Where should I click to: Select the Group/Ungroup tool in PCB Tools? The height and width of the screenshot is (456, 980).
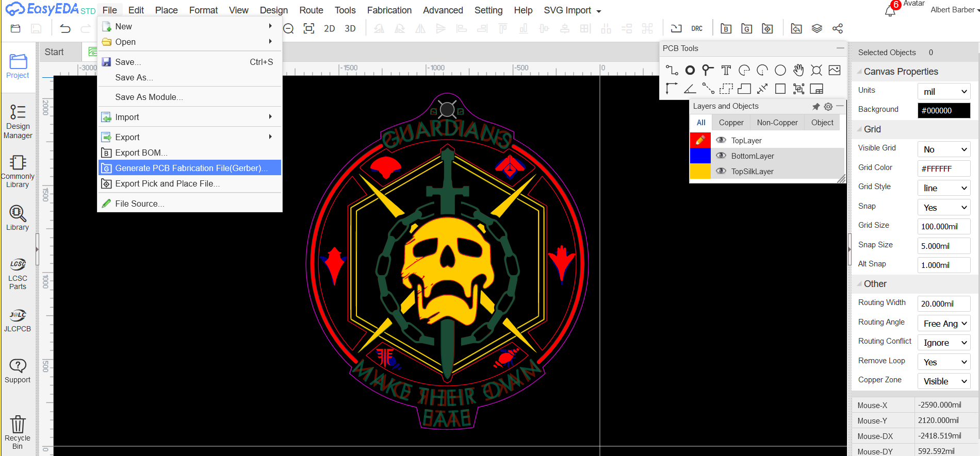point(798,89)
